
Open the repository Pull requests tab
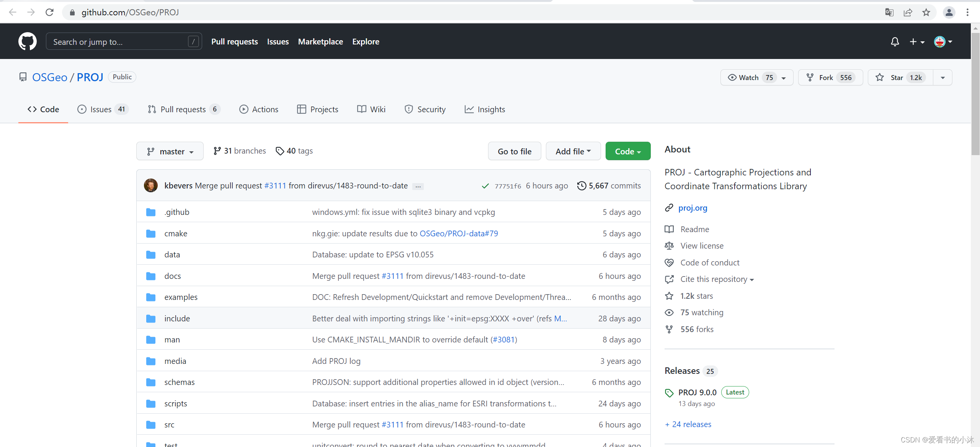pyautogui.click(x=184, y=109)
